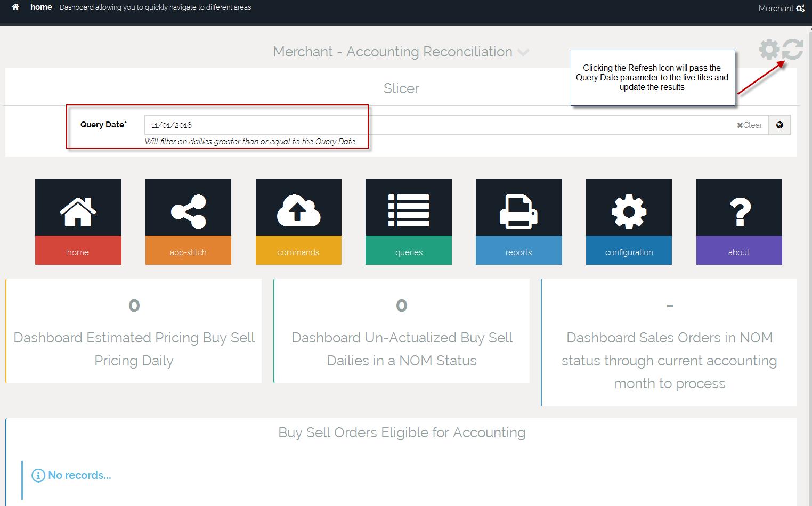This screenshot has height=506, width=812.
Task: Select the Dashboard Estimated Pricing Buy Sell tile
Action: 134,331
